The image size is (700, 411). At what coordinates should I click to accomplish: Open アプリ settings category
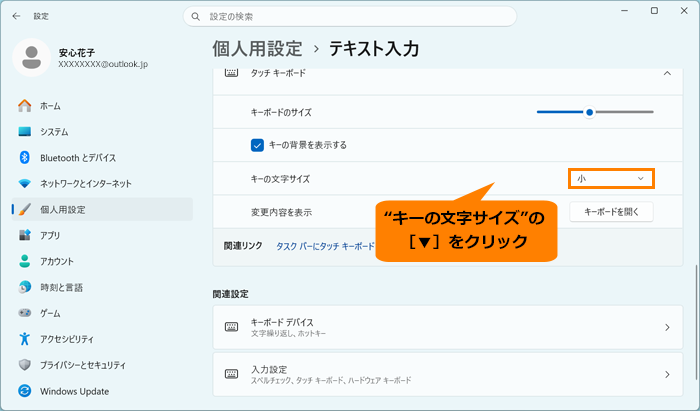(102, 235)
